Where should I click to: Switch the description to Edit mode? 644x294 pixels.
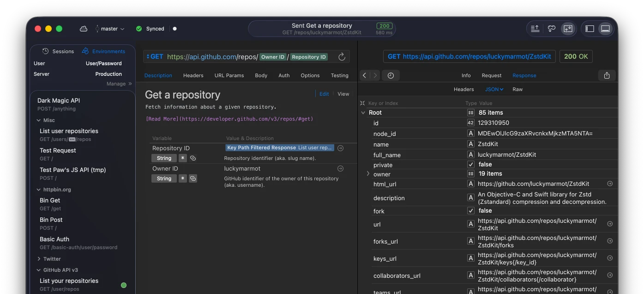point(325,94)
